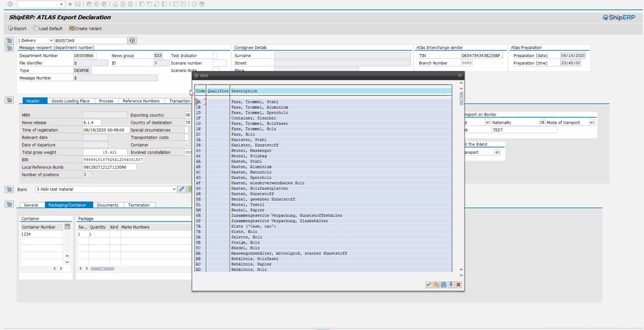Click the section icon left of Header tab

tap(9, 100)
